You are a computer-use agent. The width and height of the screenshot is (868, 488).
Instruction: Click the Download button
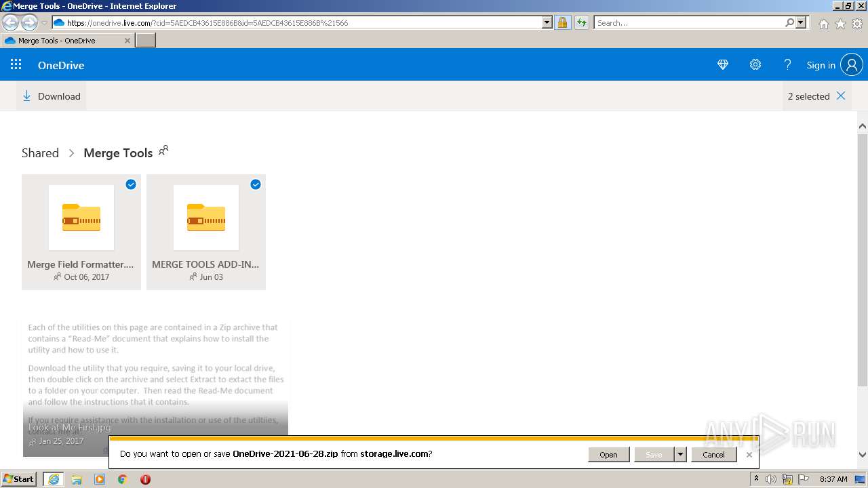click(52, 96)
